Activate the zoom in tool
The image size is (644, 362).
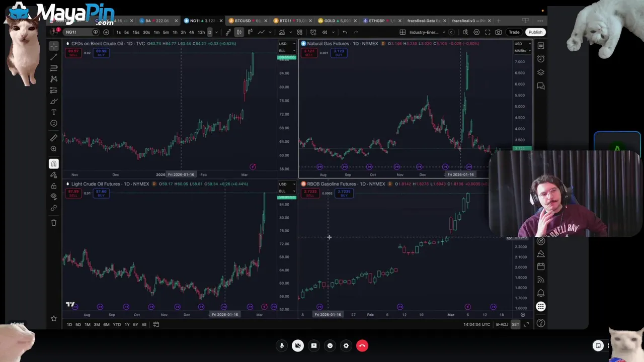54,149
